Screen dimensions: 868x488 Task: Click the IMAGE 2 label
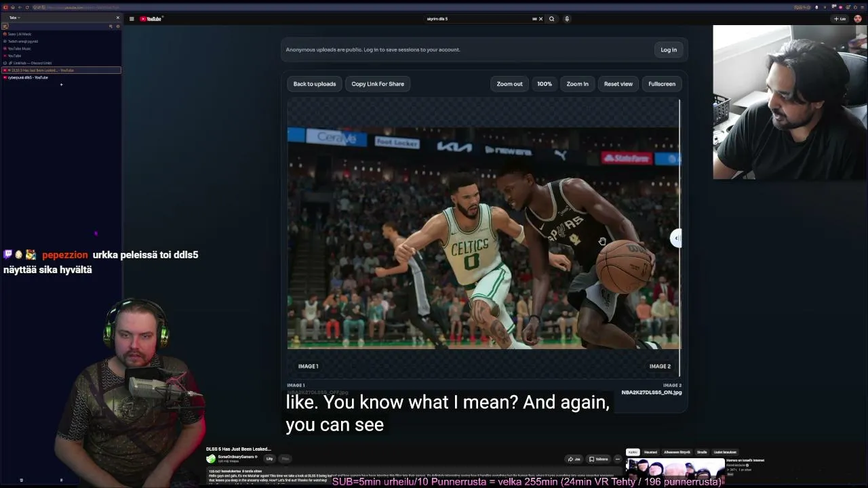tap(660, 366)
